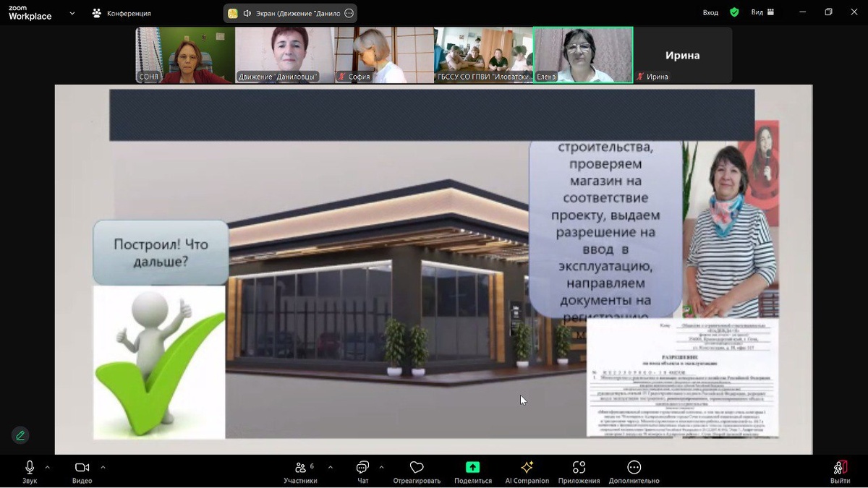
Task: Select the ГБССУ СО ГПВИ "Иловатски video tile
Action: pyautogui.click(x=483, y=56)
